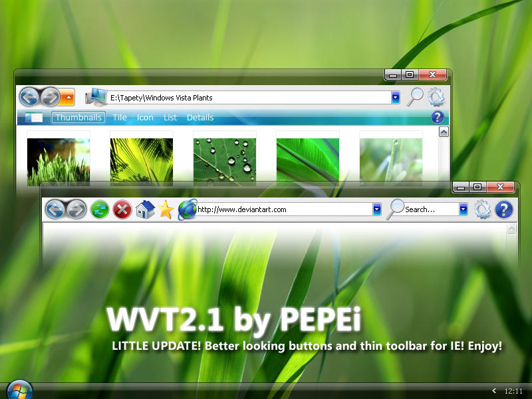The width and height of the screenshot is (532, 399).
Task: Go back in the browser window
Action: 55,209
